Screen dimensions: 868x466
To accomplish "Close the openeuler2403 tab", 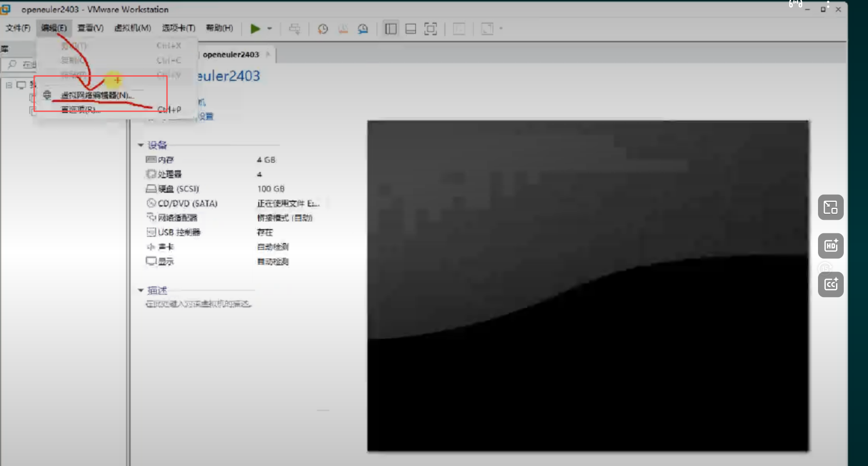I will coord(268,54).
